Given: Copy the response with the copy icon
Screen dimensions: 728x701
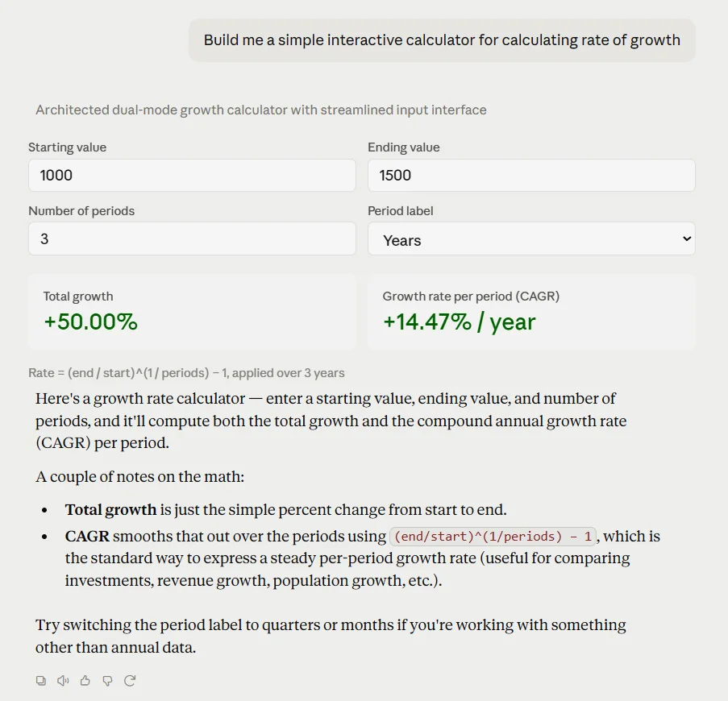Looking at the screenshot, I should click(41, 681).
